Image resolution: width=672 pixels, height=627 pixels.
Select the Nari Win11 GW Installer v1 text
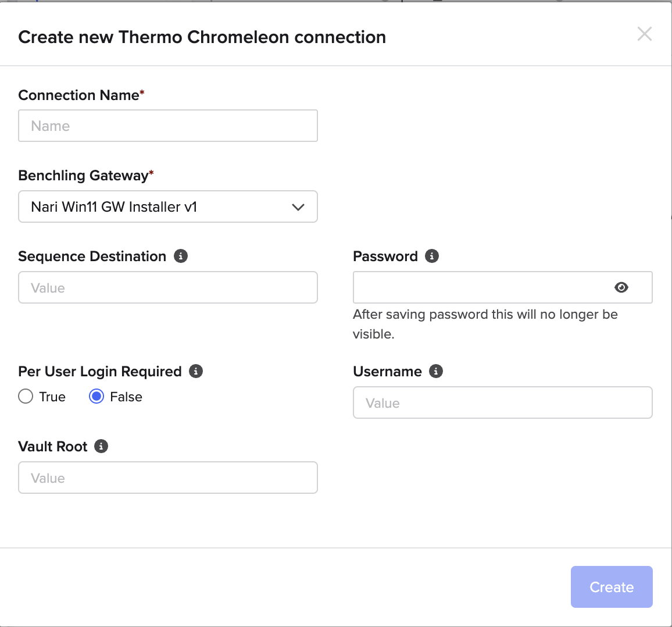[114, 206]
